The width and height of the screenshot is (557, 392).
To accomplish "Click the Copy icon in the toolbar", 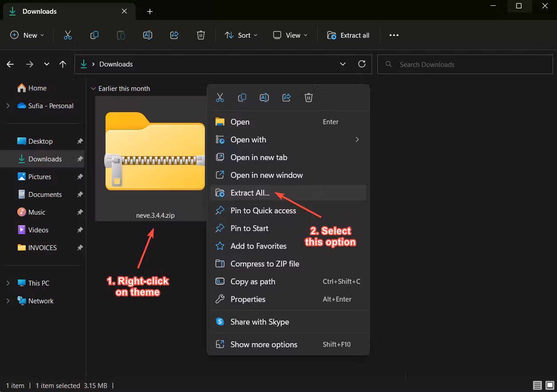I will (94, 35).
